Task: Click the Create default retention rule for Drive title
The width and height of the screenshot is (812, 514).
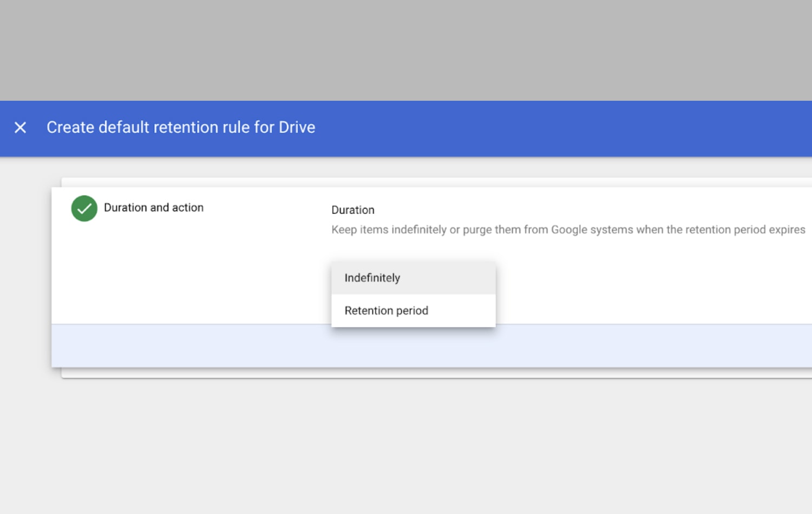Action: coord(181,127)
